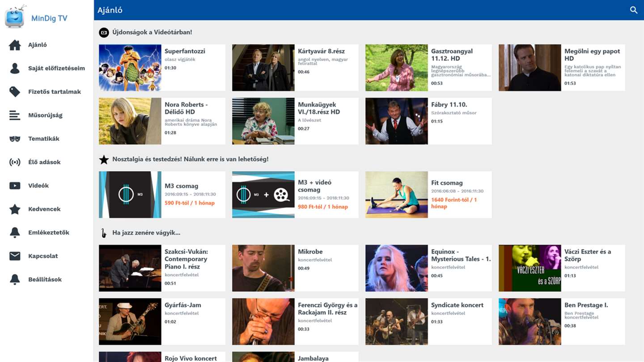Click the play icon for Videók
644x362 pixels.
[15, 185]
